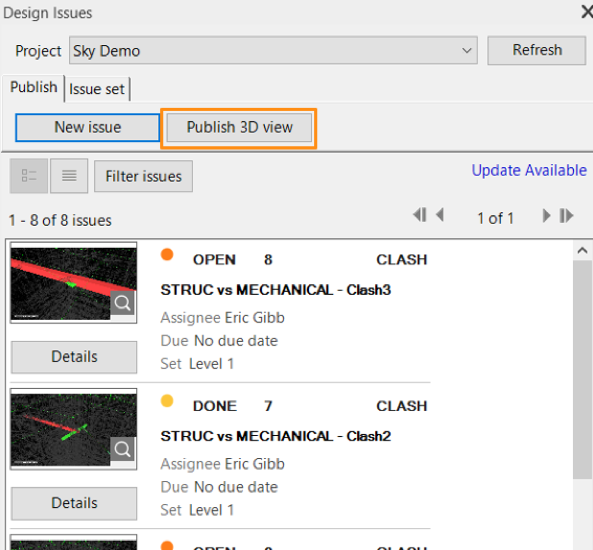Go to first page of issues
The height and width of the screenshot is (550, 593).
(x=420, y=215)
